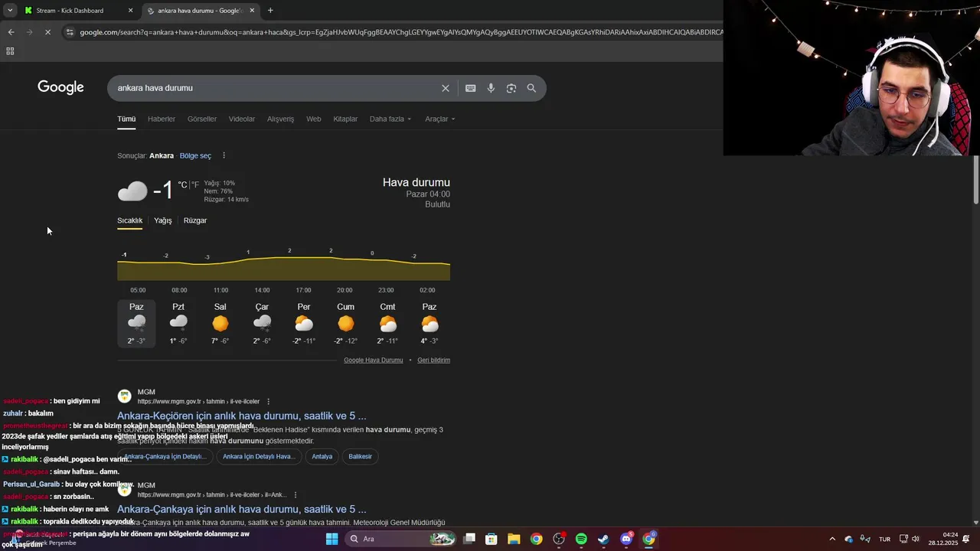
Task: Switch to the Görseller tab
Action: pos(202,119)
